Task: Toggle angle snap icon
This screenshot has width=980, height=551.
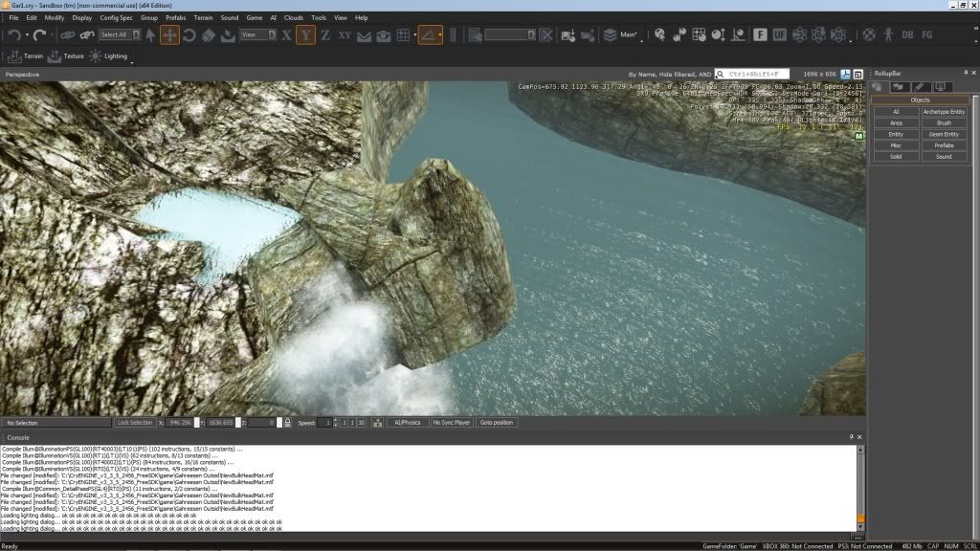Action: [428, 35]
